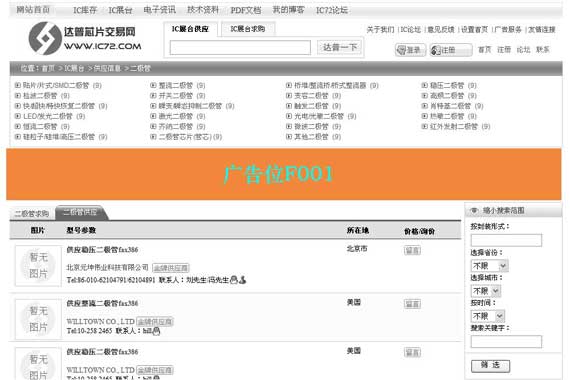The width and height of the screenshot is (570, 380).
Task: Open the 选择城市 dropdown
Action: pyautogui.click(x=486, y=291)
